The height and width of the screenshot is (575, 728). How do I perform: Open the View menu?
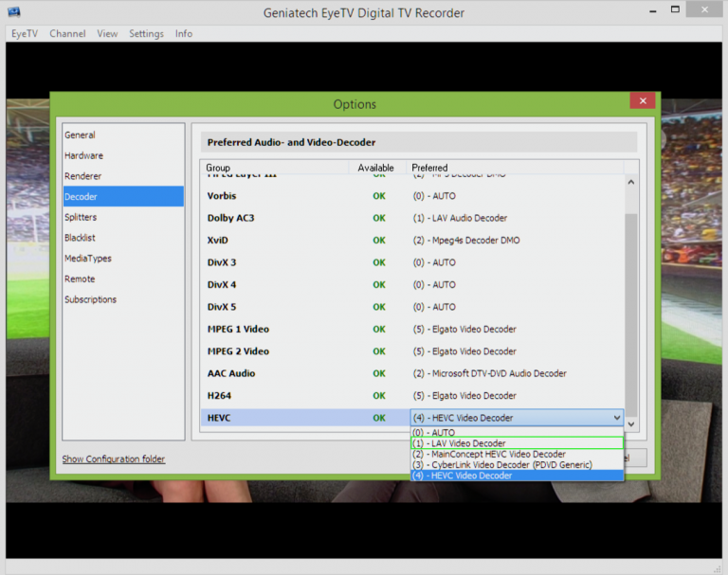pyautogui.click(x=107, y=34)
